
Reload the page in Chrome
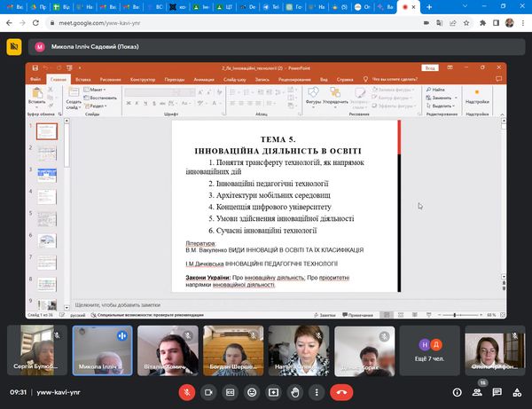(37, 24)
